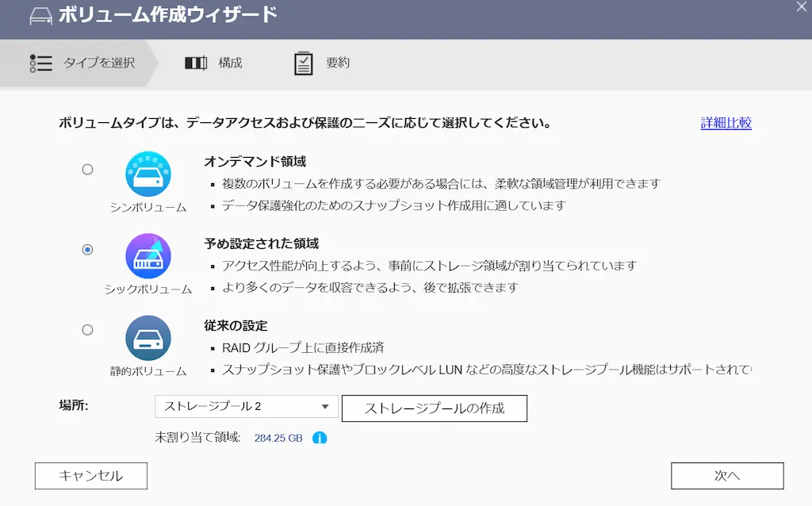
Task: Click the シックボリューム label text
Action: tap(148, 289)
